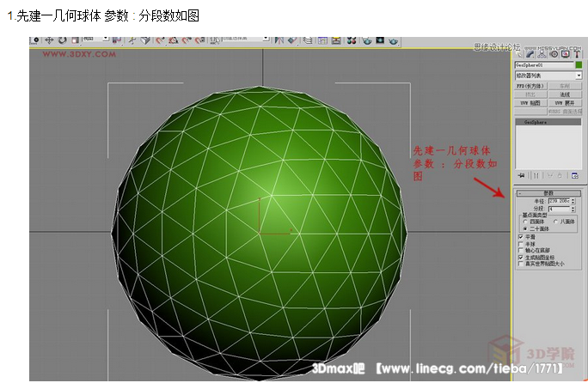Toggle the 生成贴图坐标 checkbox

[x=520, y=258]
